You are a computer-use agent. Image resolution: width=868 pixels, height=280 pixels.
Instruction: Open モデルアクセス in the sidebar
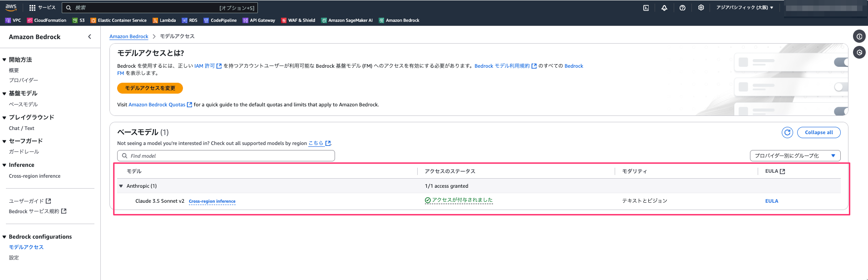click(x=26, y=247)
